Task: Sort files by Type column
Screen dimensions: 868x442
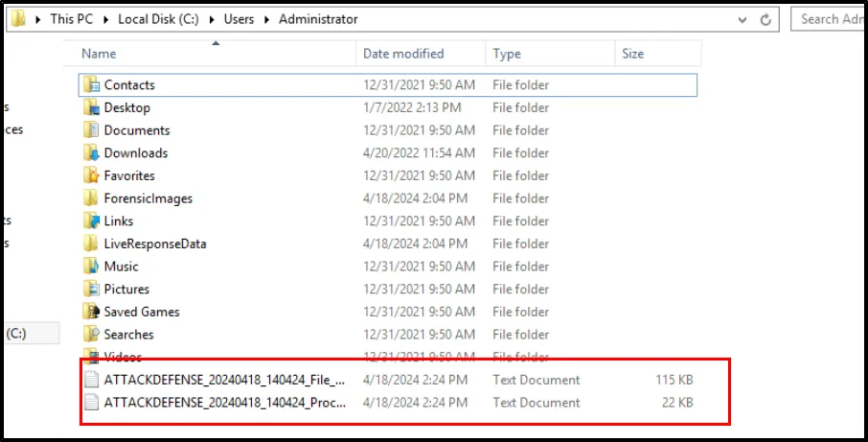Action: 507,55
